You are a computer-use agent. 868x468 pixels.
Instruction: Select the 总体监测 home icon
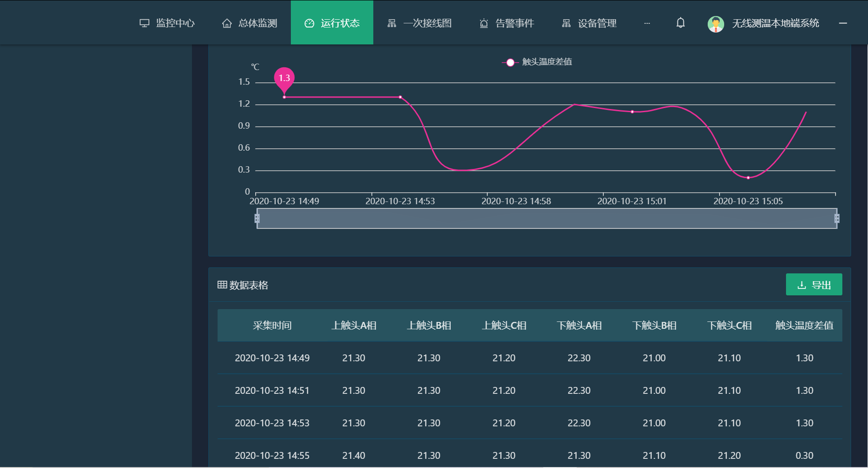point(227,23)
